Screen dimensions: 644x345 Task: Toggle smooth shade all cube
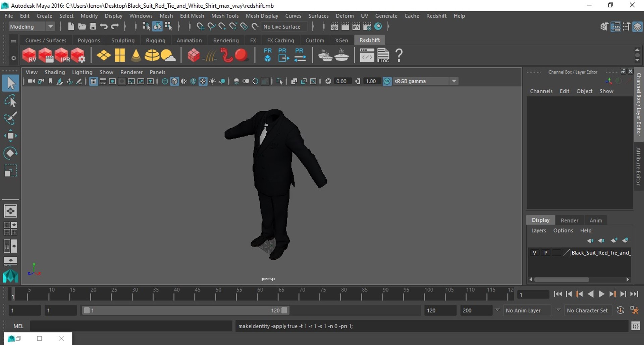174,81
